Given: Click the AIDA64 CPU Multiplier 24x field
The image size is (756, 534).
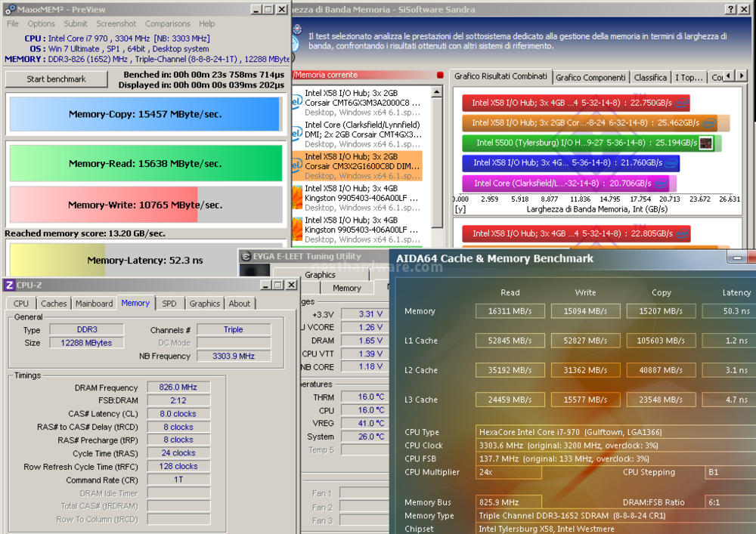Looking at the screenshot, I should pos(509,472).
